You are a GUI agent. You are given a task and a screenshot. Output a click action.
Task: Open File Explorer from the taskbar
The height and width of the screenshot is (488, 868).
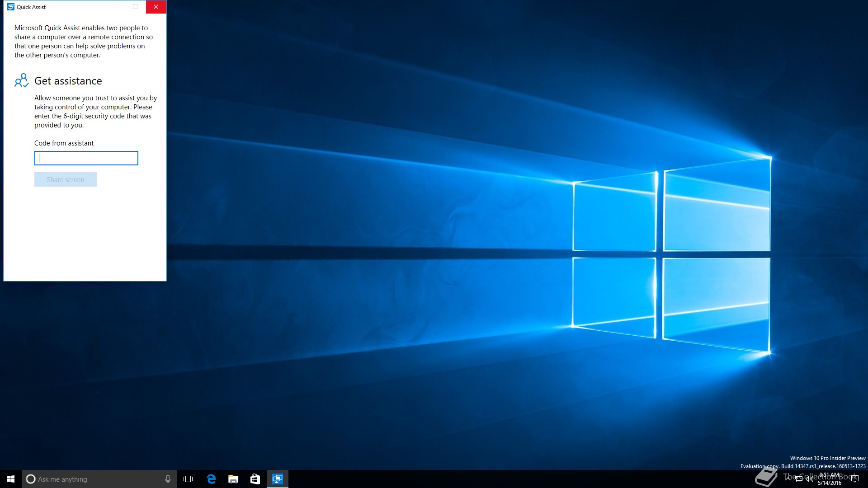pos(233,479)
